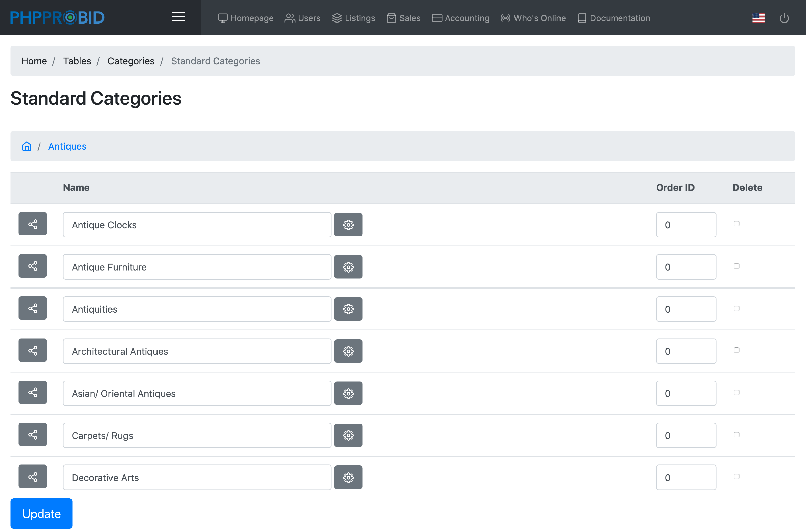Open the Documentation menu item
The height and width of the screenshot is (532, 806).
point(614,18)
